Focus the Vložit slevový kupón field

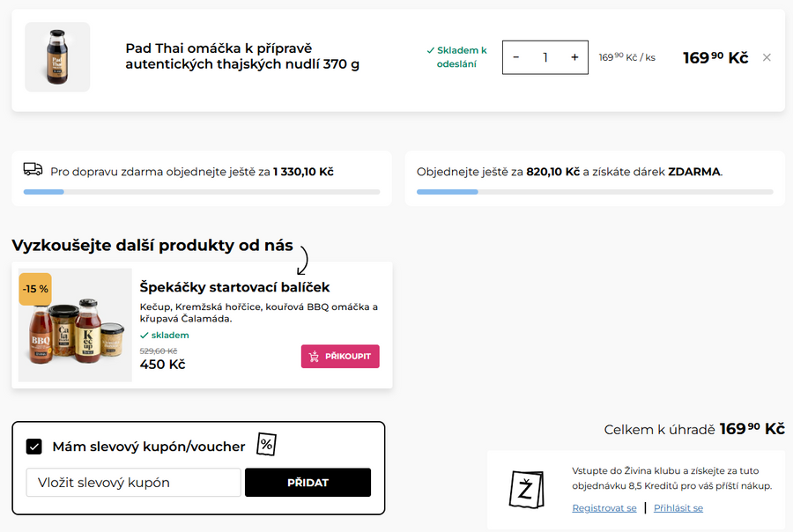[134, 483]
